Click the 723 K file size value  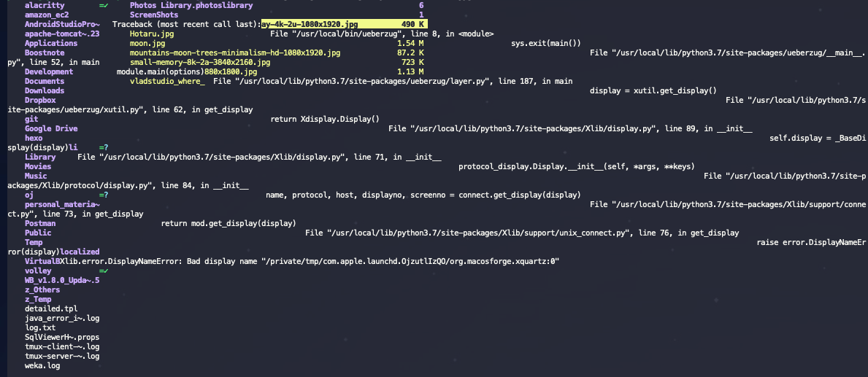point(413,63)
